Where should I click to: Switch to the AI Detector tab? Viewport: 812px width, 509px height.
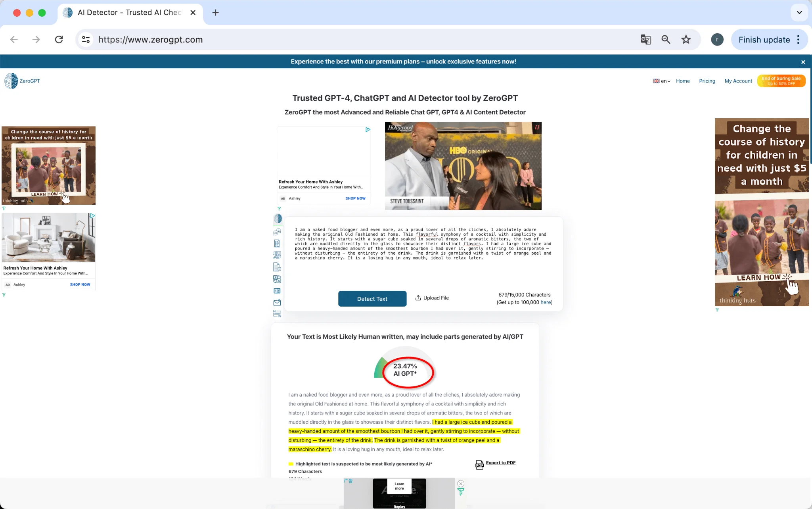point(129,13)
